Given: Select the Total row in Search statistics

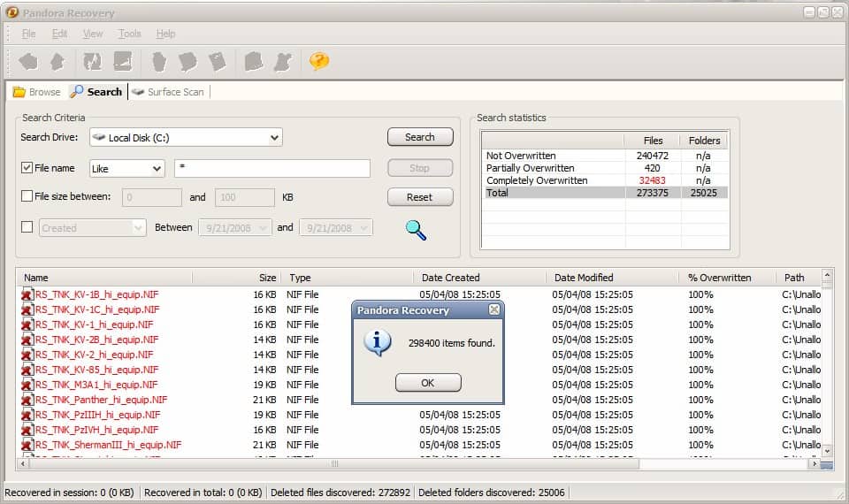Looking at the screenshot, I should 605,193.
